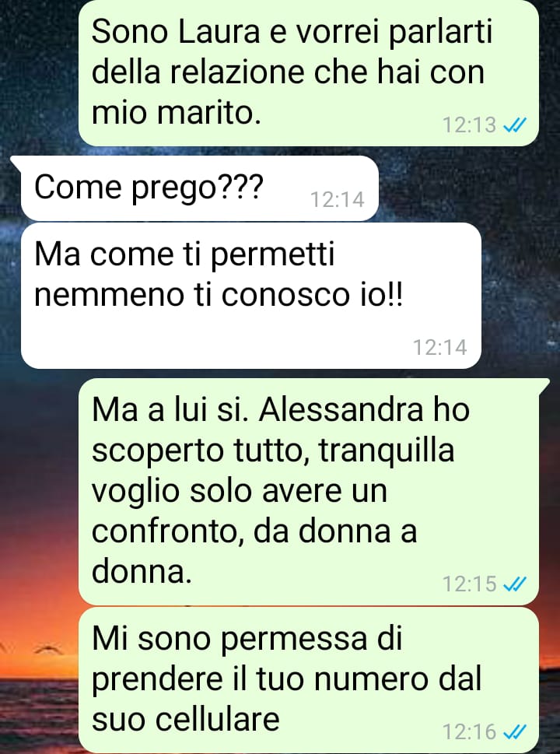Tap the read-receipt checkmarks beside 12:16

[514, 732]
